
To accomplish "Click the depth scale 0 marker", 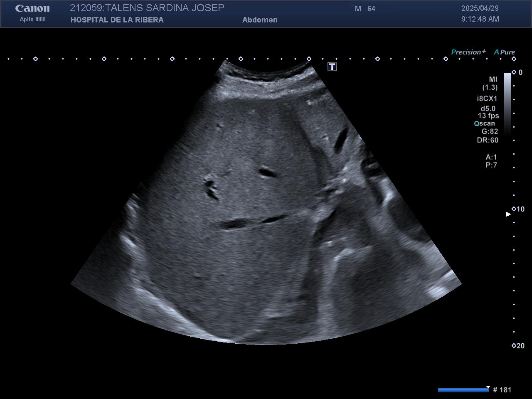I will pos(517,72).
